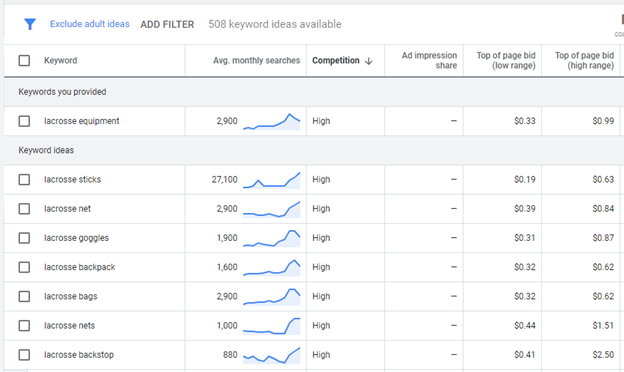Check the lacrosse nets row checkbox
This screenshot has height=372, width=624.
pos(24,325)
